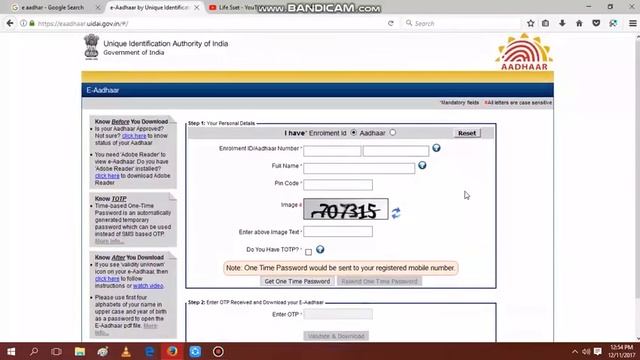Go to browser home icon
640x360 pixels.
(579, 23)
